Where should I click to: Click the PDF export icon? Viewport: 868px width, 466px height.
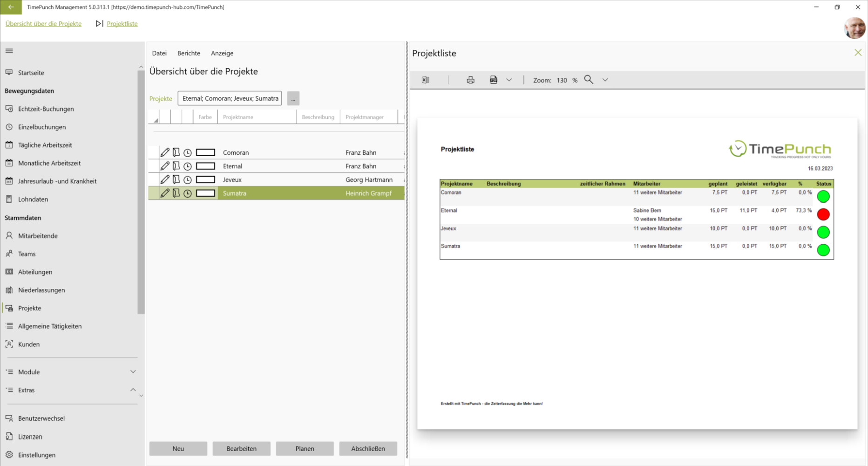coord(494,80)
